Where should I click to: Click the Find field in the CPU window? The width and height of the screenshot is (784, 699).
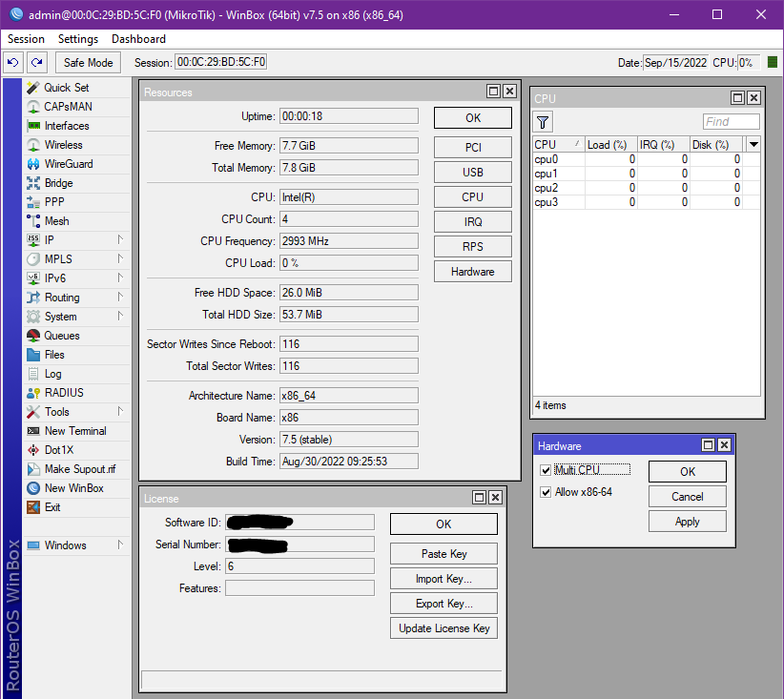tap(731, 121)
